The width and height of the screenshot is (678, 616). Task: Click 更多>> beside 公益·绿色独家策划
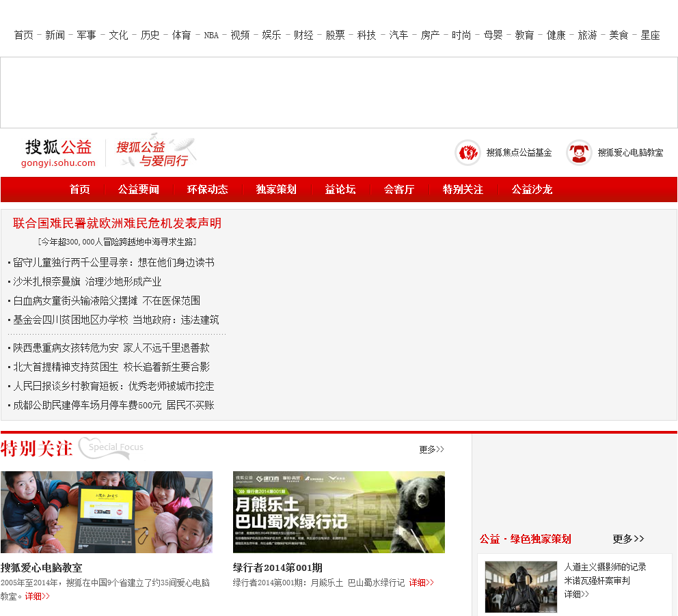click(628, 539)
